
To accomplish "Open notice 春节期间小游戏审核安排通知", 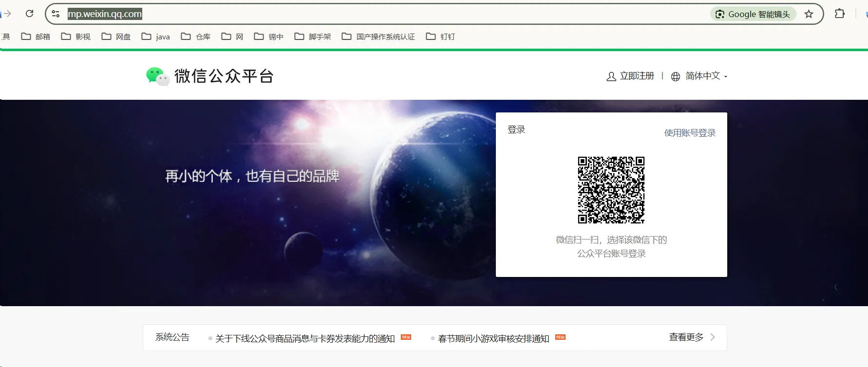I will [493, 338].
